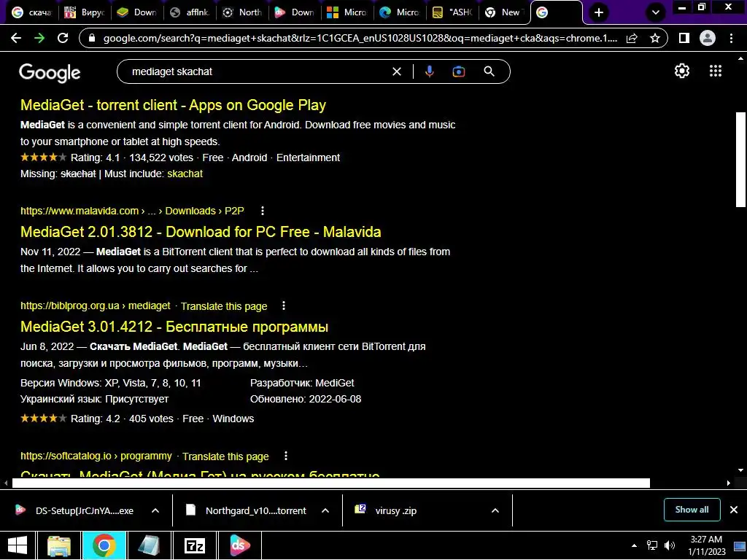Open the DS app in taskbar
Screen dimensions: 747x560
[x=239, y=545]
